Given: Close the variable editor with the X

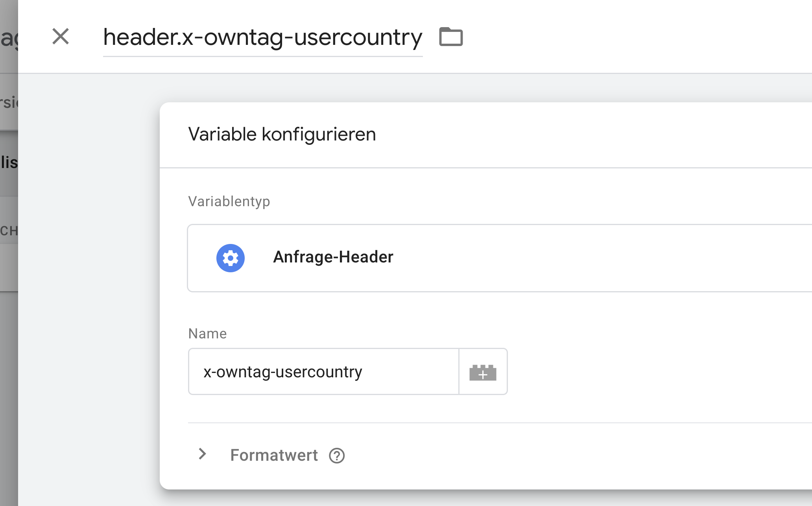Looking at the screenshot, I should [x=61, y=37].
